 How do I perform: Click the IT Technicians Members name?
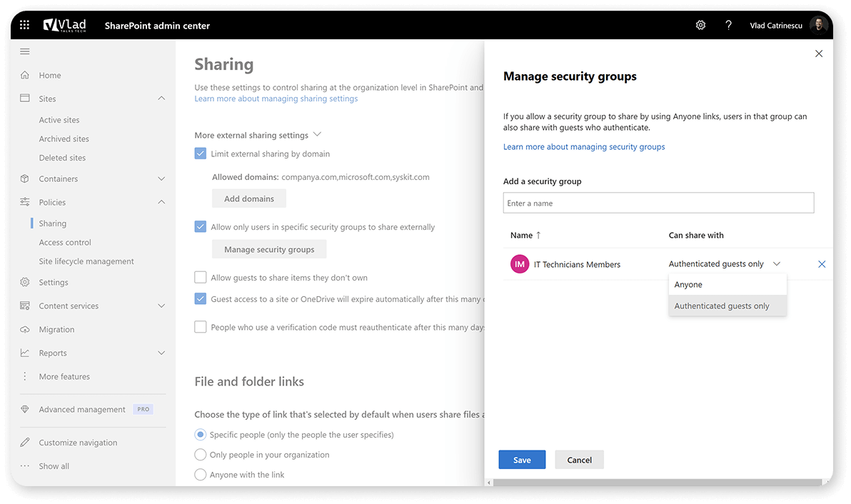577,264
